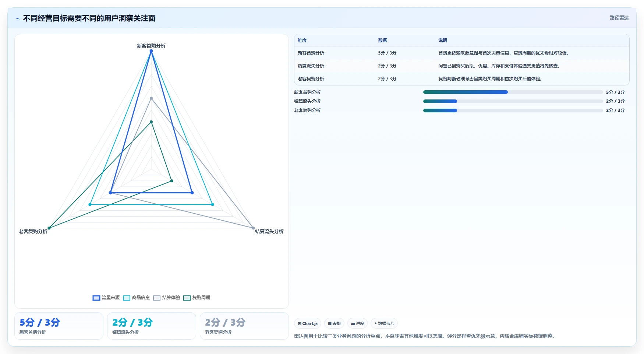Image resolution: width=644 pixels, height=354 pixels.
Task: Click the gray radar point at 结算流失分析 corner
Action: 253,228
